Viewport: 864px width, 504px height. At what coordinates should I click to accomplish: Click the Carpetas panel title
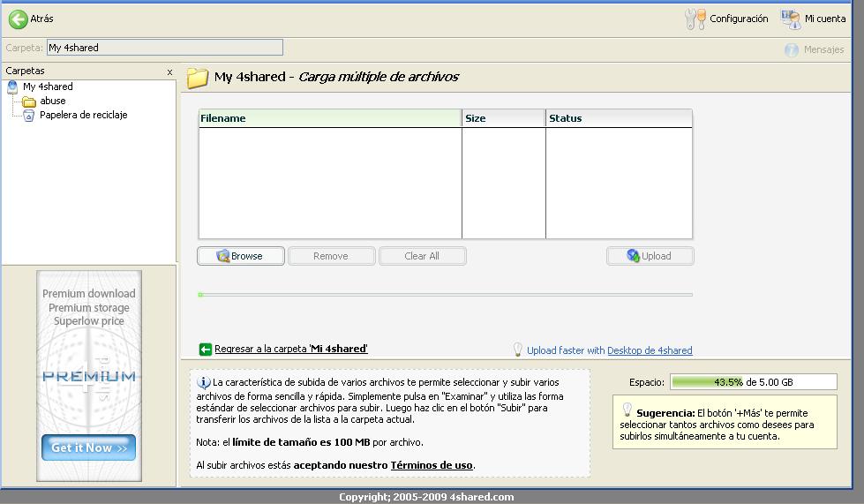click(x=25, y=71)
